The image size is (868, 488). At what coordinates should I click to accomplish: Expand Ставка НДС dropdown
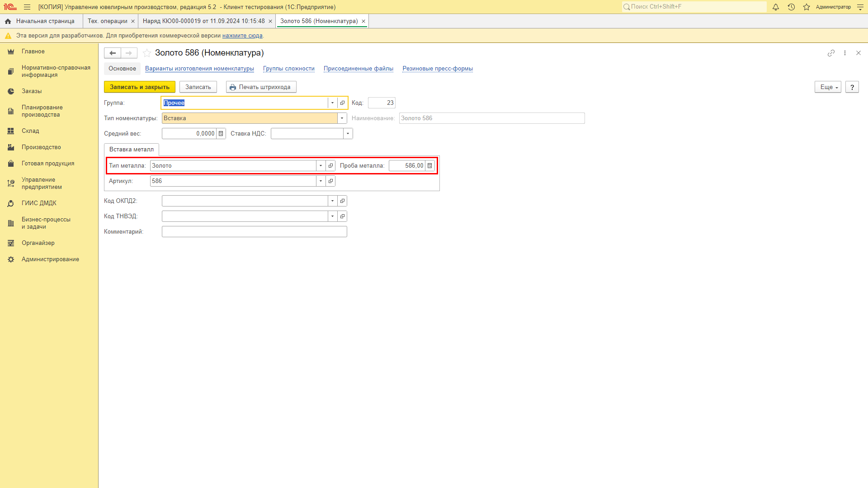click(348, 133)
